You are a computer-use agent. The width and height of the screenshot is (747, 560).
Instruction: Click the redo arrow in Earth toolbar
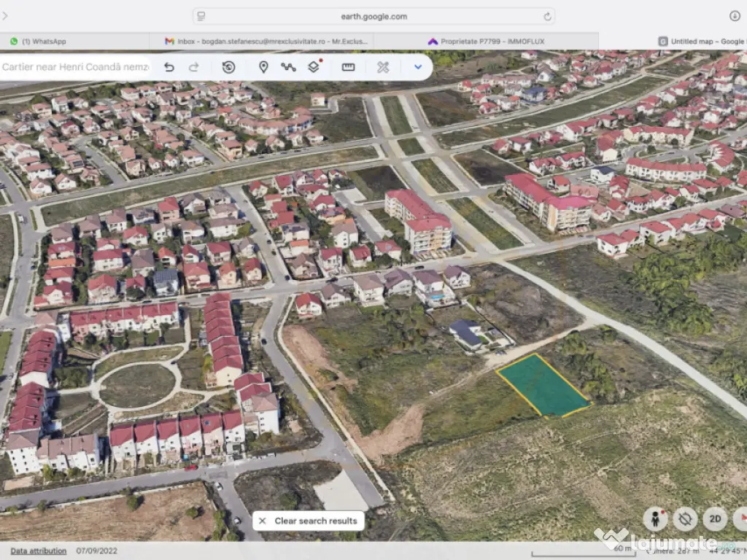tap(194, 67)
